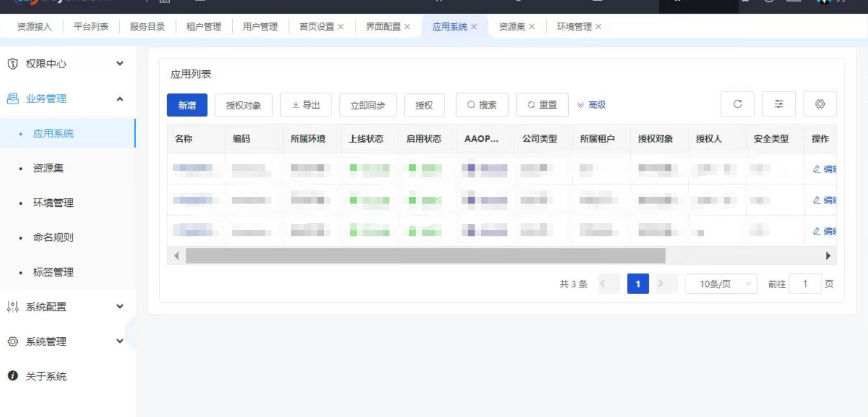Click the 搜索 search button
Screen dimensions: 868x417
(x=482, y=105)
